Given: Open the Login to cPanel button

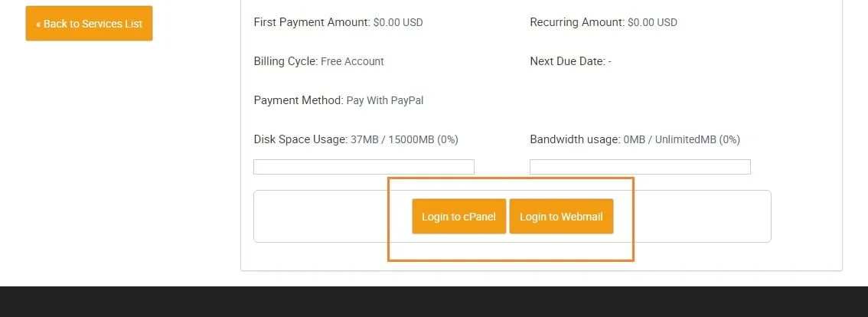Looking at the screenshot, I should click(458, 217).
